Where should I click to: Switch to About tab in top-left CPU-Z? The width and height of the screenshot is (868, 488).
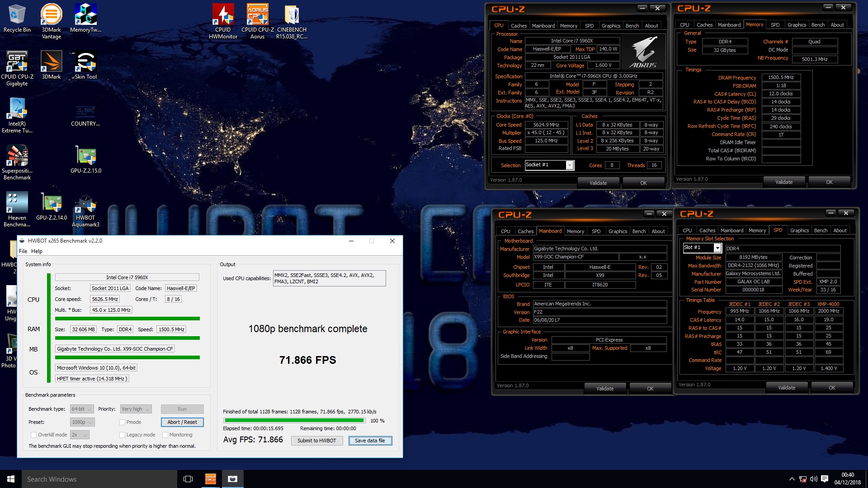point(651,26)
